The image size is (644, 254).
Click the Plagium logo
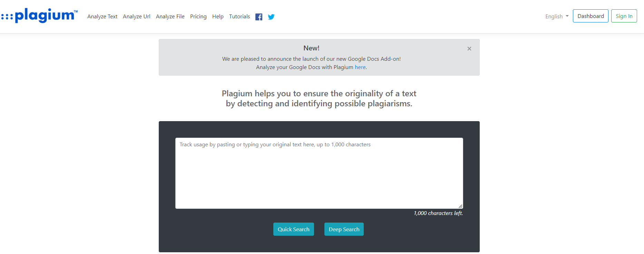(x=39, y=16)
